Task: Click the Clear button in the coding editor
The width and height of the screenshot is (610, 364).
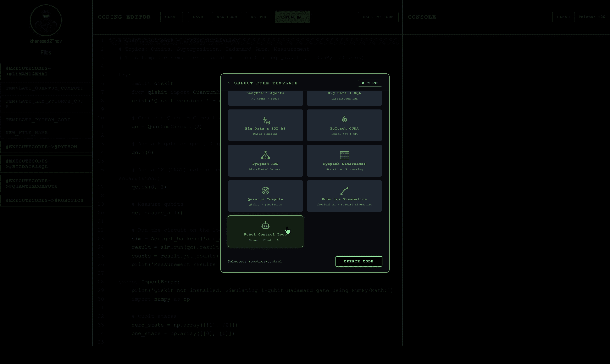Action: (x=171, y=17)
